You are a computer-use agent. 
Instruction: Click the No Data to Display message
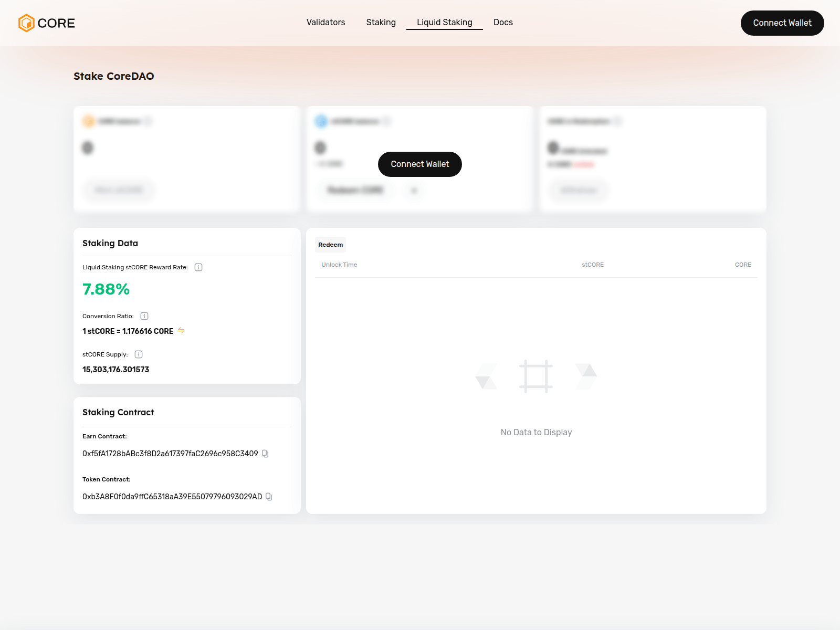tap(536, 432)
